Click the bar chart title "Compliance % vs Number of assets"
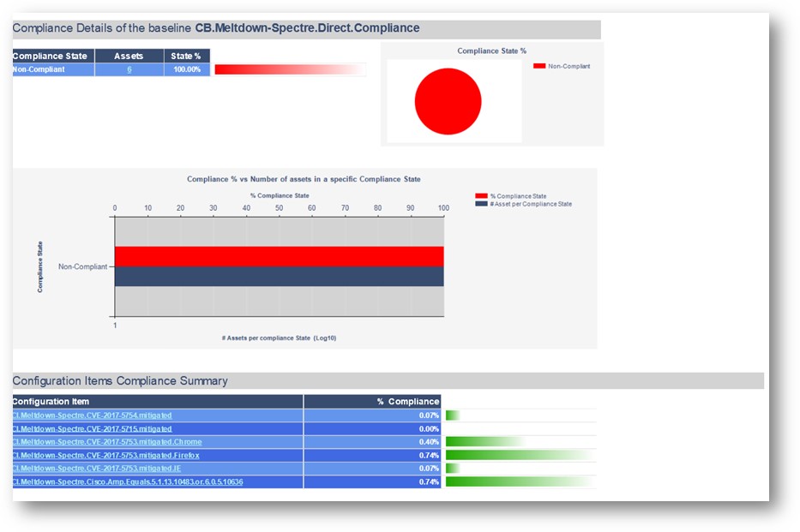 [x=304, y=179]
